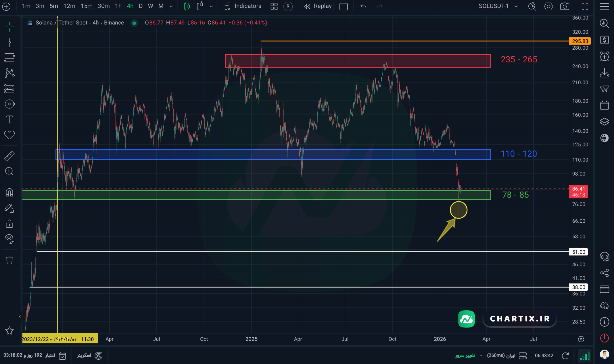The image size is (614, 364).
Task: Expand chart type dropdown arrow
Action: point(211,6)
